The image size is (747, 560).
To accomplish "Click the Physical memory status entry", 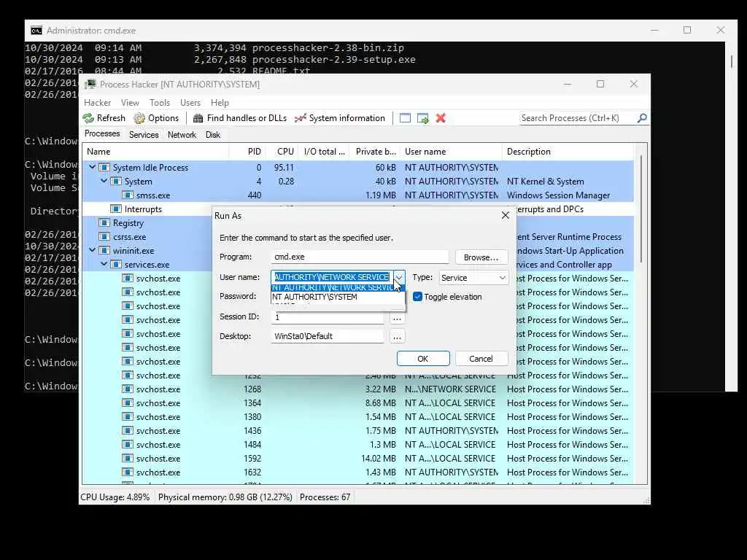I will [225, 497].
